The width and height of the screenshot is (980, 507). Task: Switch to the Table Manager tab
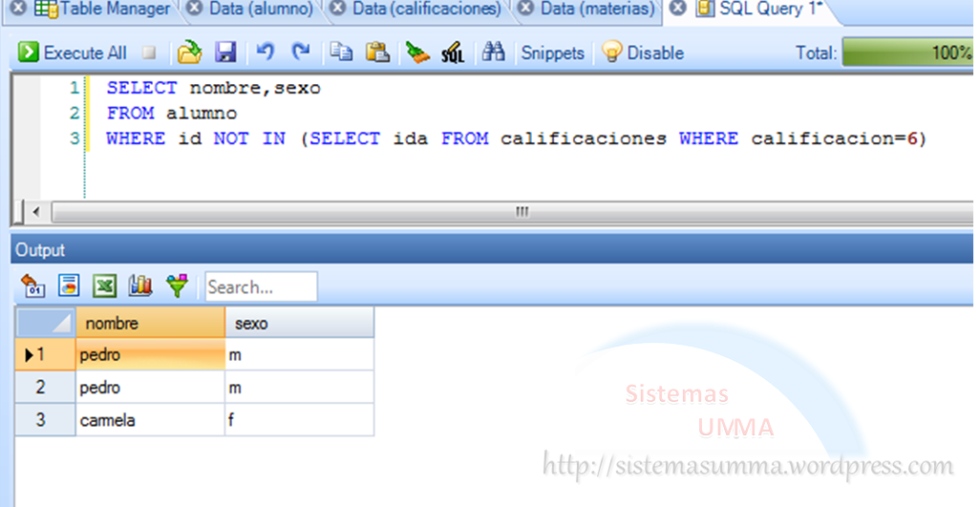tap(103, 10)
